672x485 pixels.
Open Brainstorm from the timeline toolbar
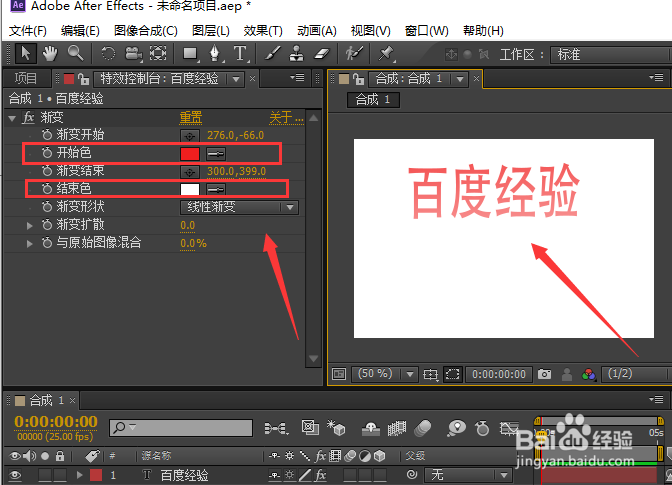(x=456, y=427)
